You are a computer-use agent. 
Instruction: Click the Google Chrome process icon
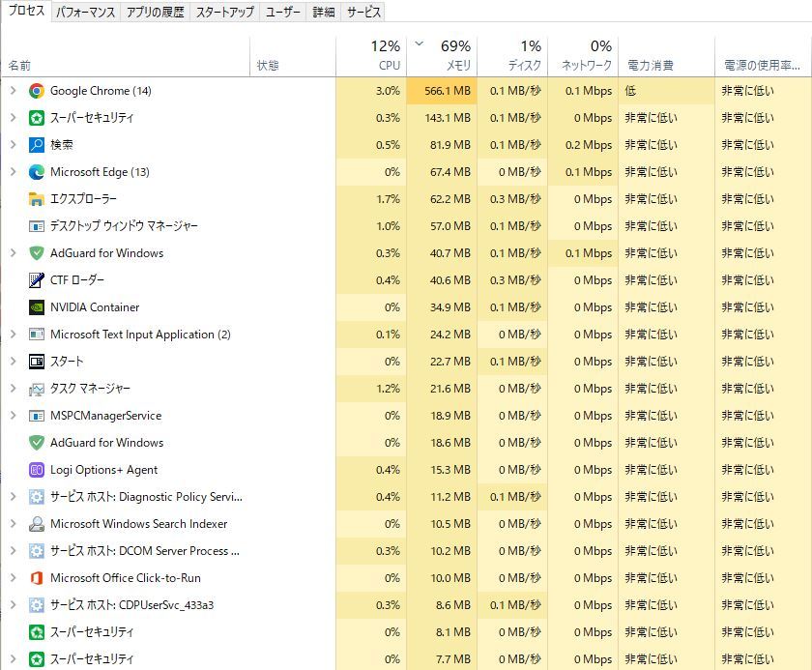pos(37,91)
